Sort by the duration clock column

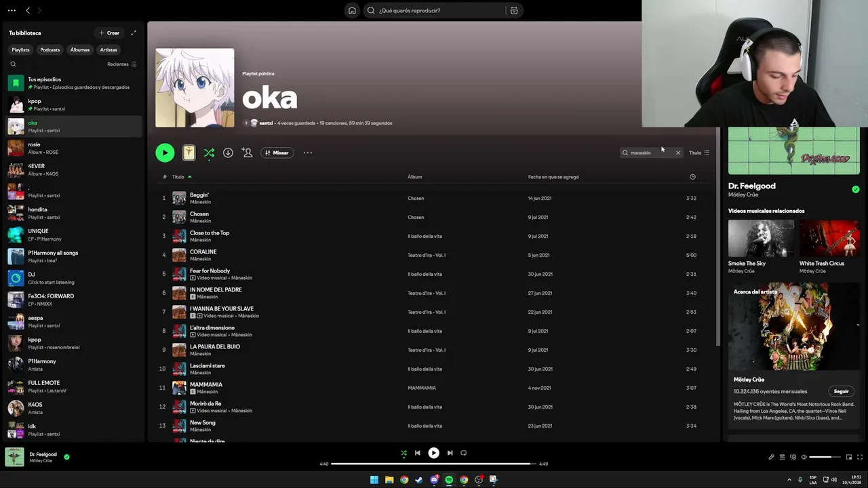click(692, 177)
